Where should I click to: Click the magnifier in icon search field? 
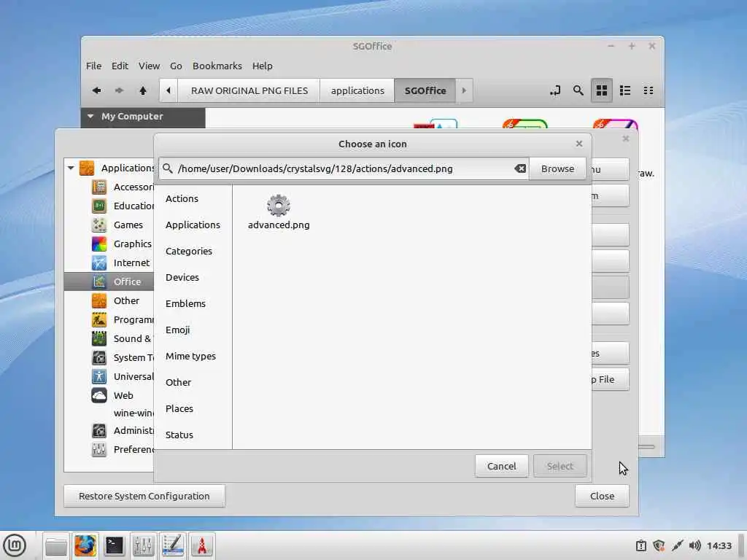click(x=167, y=168)
